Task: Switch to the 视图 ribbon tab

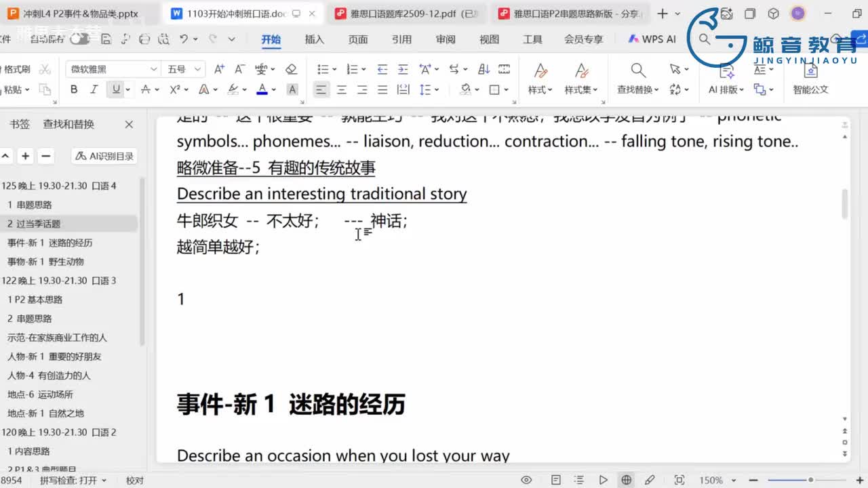Action: [489, 39]
